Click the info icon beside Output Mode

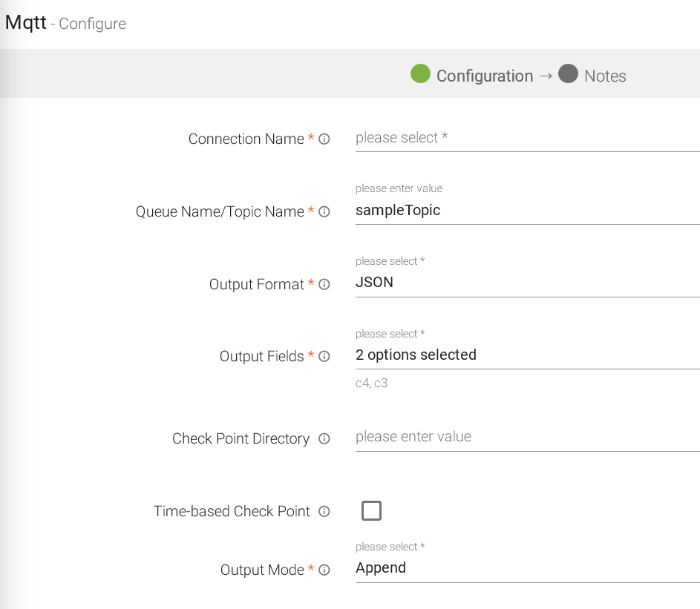coord(324,570)
